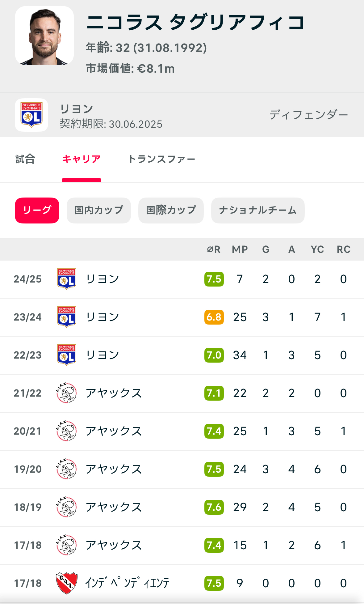Click the Olympique Lyonnais logo in club header
Viewport: 364px width, 604px height.
coord(31,115)
